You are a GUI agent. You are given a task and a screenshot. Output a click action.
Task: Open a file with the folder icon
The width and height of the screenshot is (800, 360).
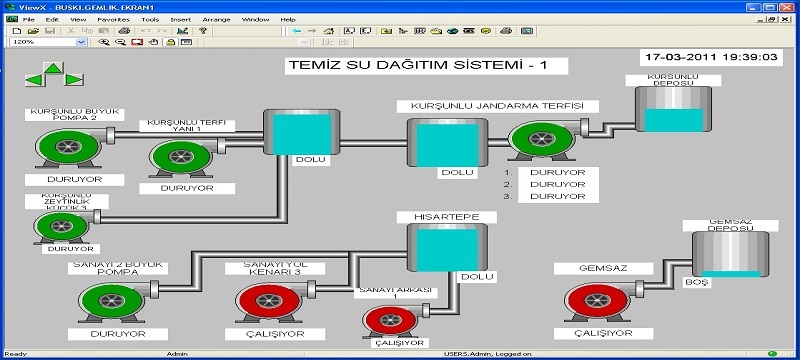pos(34,31)
